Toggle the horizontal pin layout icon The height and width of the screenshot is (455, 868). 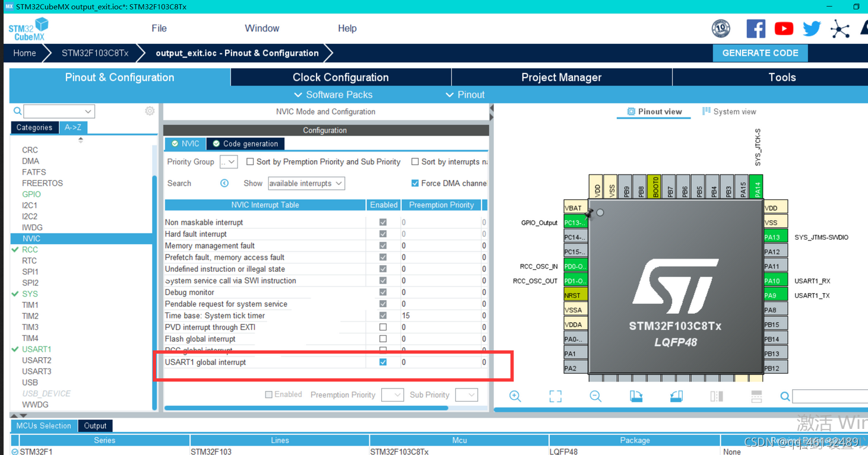point(756,396)
